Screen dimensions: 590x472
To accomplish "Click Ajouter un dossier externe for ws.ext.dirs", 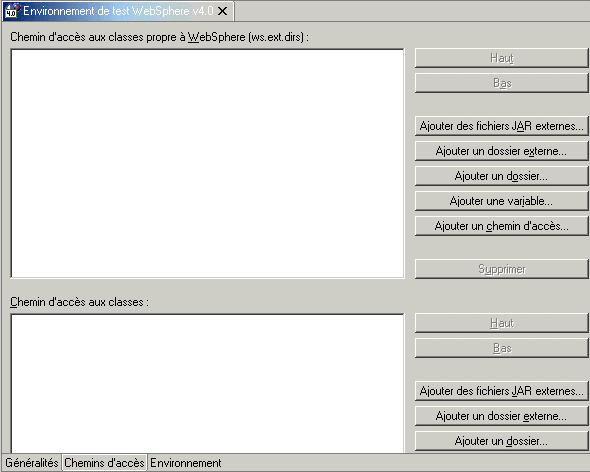I will coord(502,151).
